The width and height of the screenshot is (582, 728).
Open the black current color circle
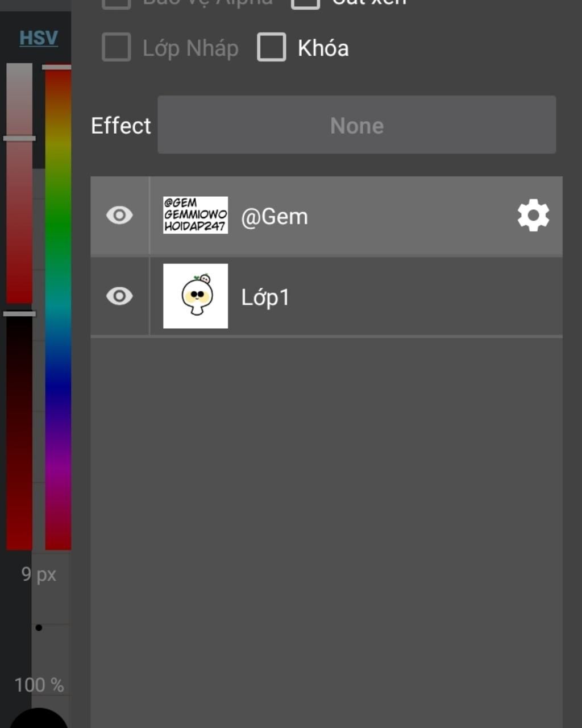(x=39, y=719)
